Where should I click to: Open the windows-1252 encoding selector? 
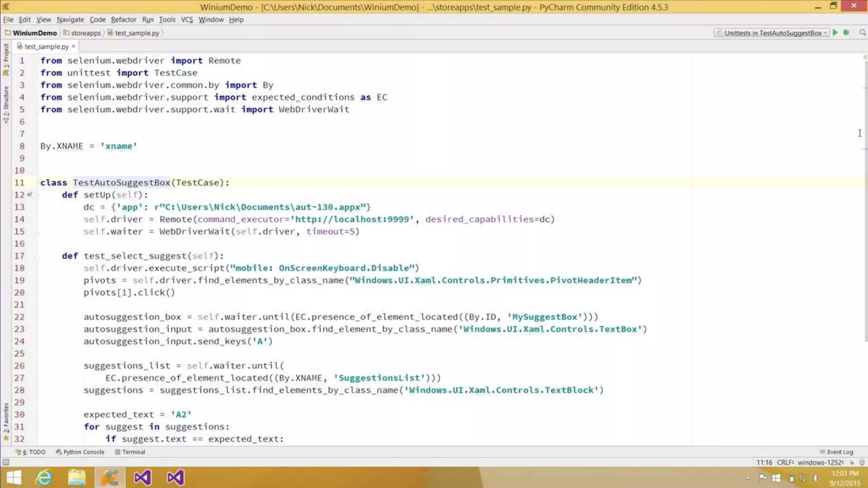[x=820, y=463]
